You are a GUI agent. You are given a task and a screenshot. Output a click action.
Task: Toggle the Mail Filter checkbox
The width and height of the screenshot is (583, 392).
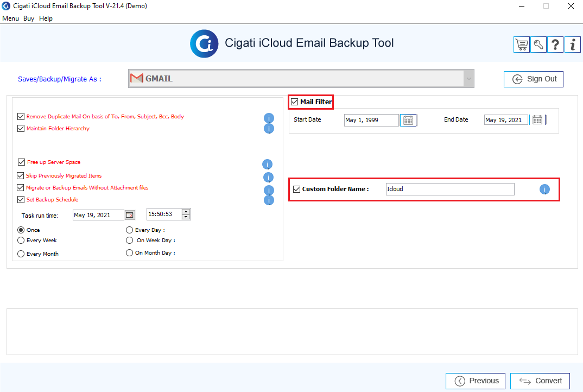(294, 102)
